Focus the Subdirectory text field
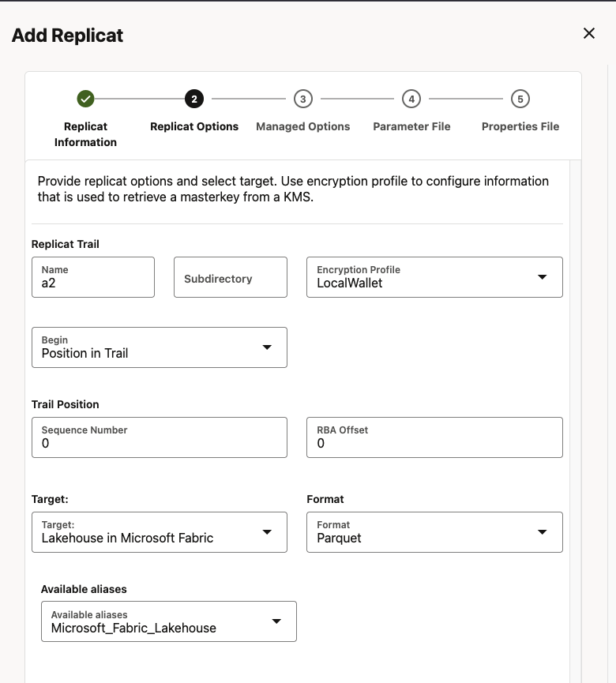This screenshot has height=683, width=616. (x=231, y=278)
